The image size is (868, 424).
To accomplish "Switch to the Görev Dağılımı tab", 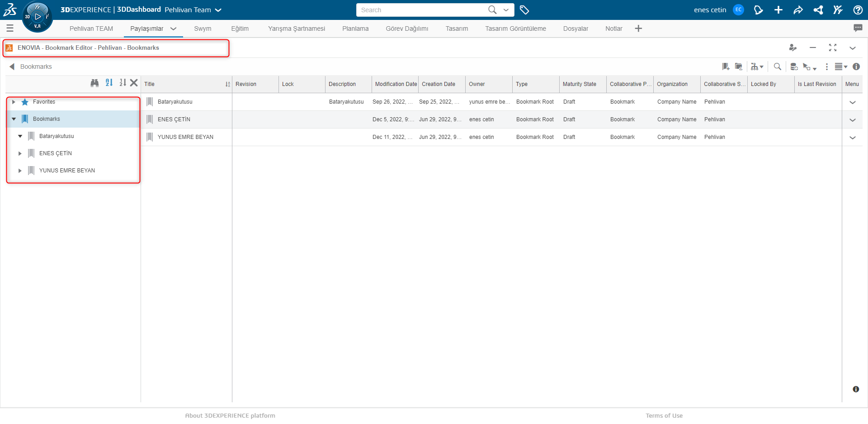I will (407, 29).
